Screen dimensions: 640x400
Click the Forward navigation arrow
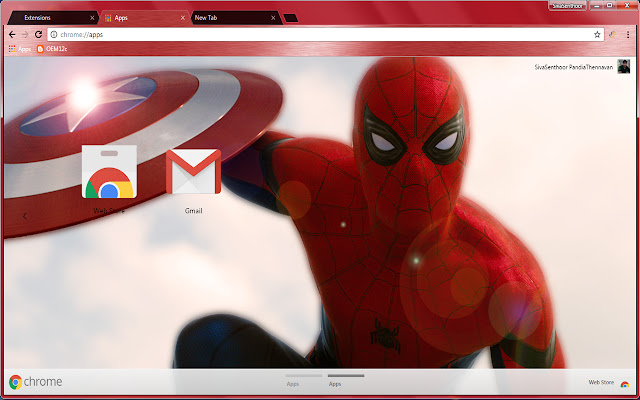tap(25, 35)
